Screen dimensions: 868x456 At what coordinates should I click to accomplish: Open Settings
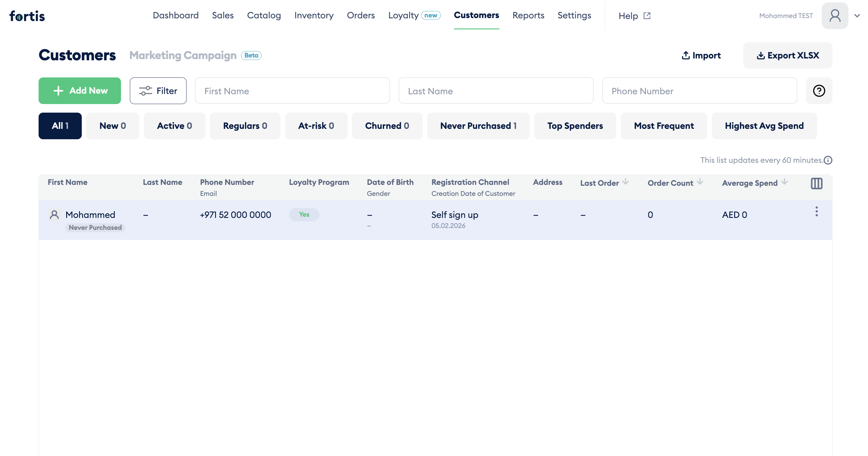574,16
